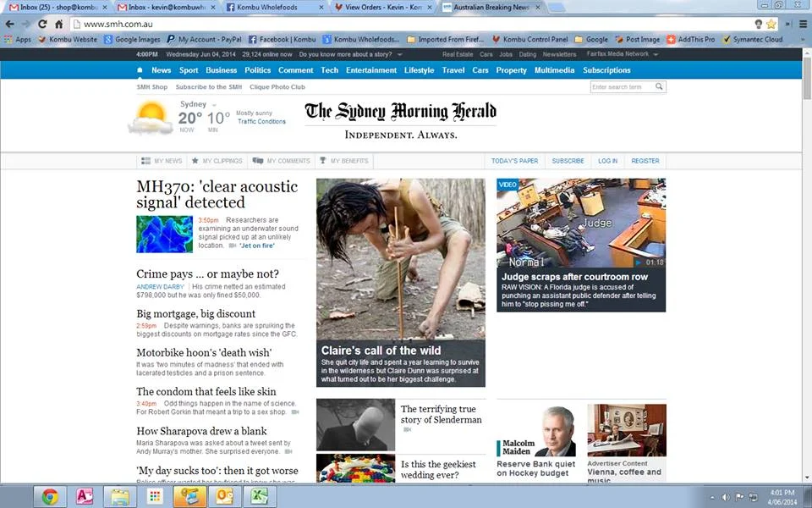This screenshot has height=508, width=812.
Task: Open My Clippings star item
Action: tap(217, 161)
